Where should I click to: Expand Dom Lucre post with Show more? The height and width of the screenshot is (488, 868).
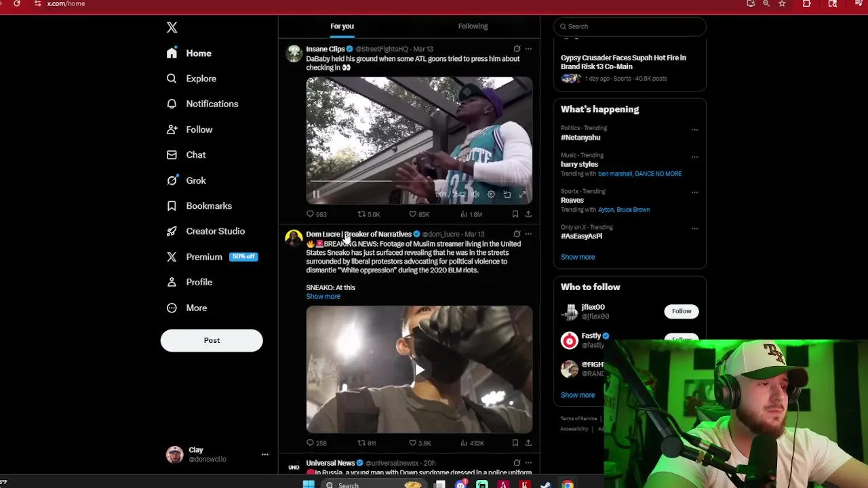[x=323, y=296]
